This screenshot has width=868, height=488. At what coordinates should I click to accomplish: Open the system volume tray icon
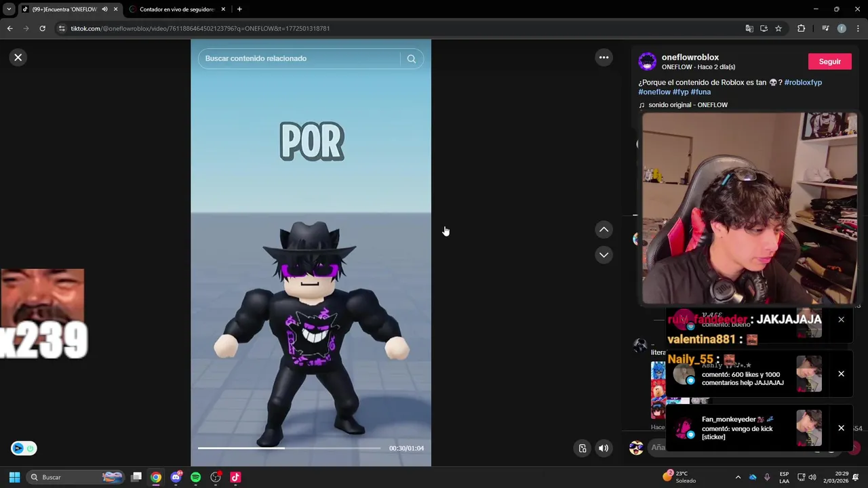(x=812, y=477)
